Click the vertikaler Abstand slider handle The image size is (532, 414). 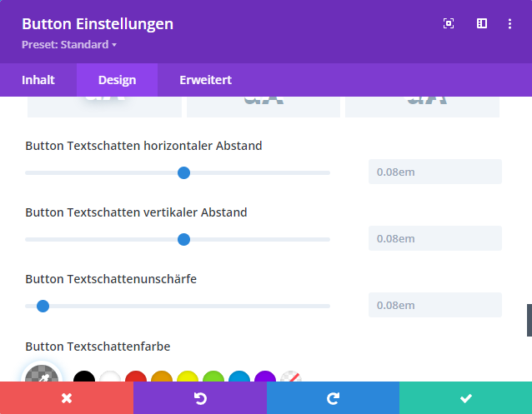coord(184,239)
